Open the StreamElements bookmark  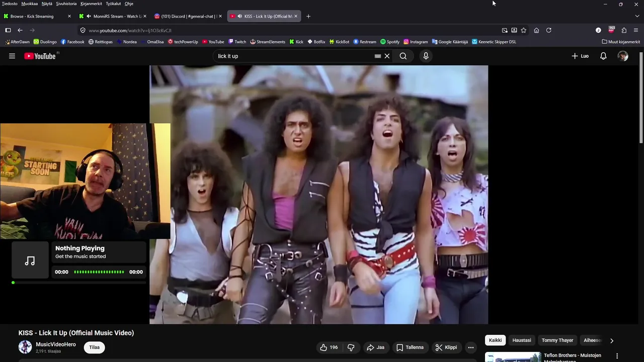point(268,42)
